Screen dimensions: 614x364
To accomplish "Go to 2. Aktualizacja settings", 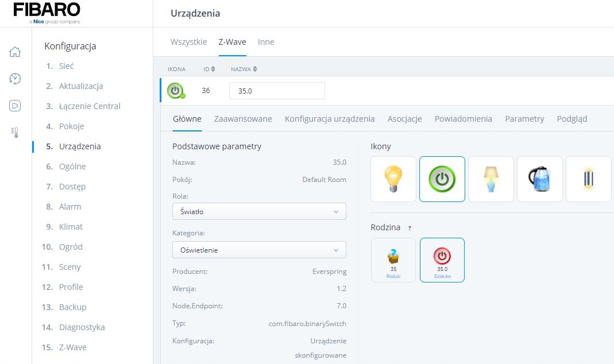I will 75,86.
